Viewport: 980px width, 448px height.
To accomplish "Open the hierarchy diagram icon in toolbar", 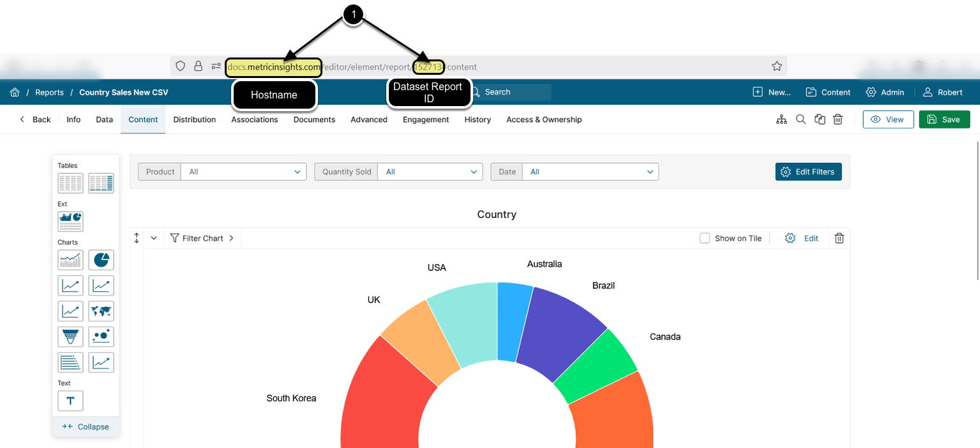I will tap(781, 120).
